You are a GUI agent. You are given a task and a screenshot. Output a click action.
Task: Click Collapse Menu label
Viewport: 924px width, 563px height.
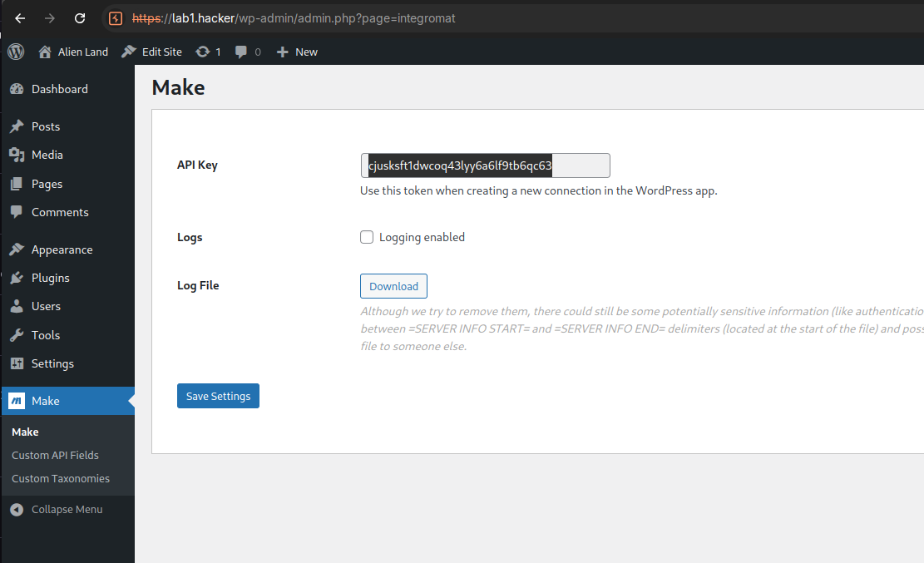point(67,509)
